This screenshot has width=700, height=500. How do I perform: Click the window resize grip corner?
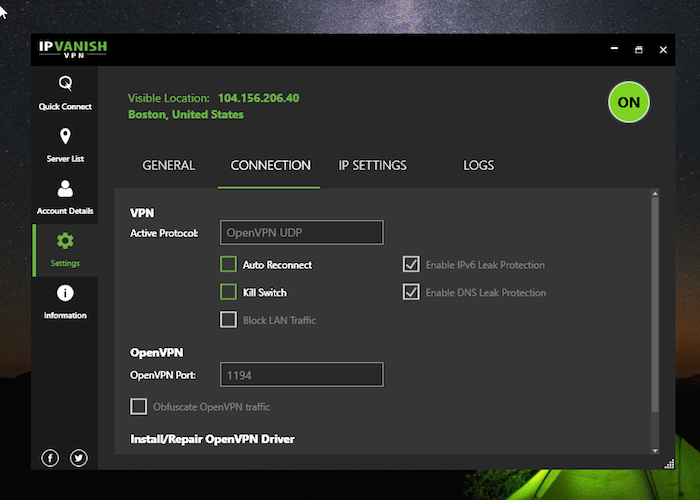pyautogui.click(x=669, y=464)
